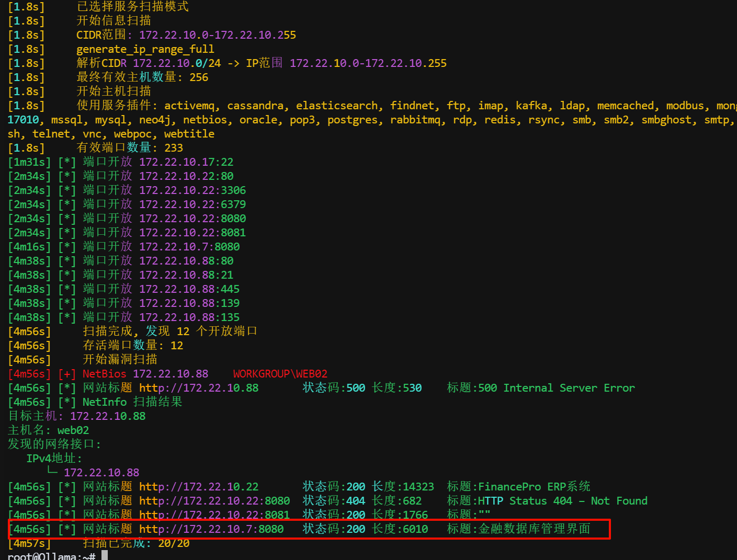Click the 172.22.10.88:21 open port entry
737x560 pixels.
(186, 275)
